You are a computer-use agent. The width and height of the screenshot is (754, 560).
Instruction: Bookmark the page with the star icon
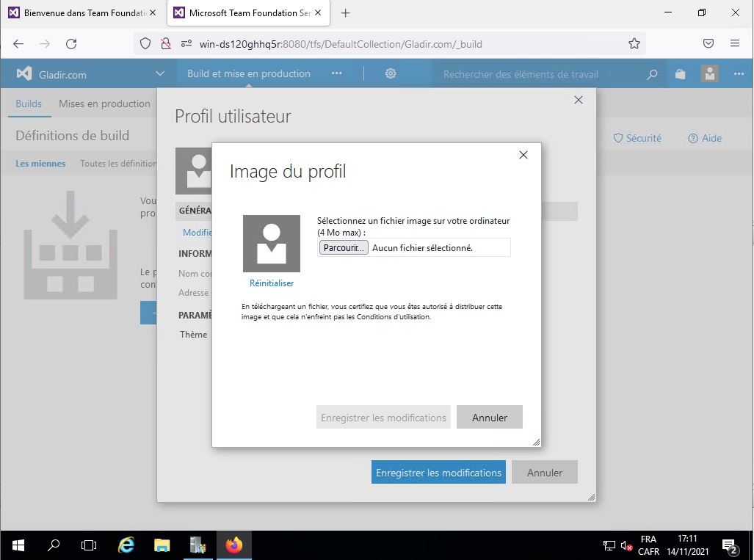pyautogui.click(x=634, y=44)
